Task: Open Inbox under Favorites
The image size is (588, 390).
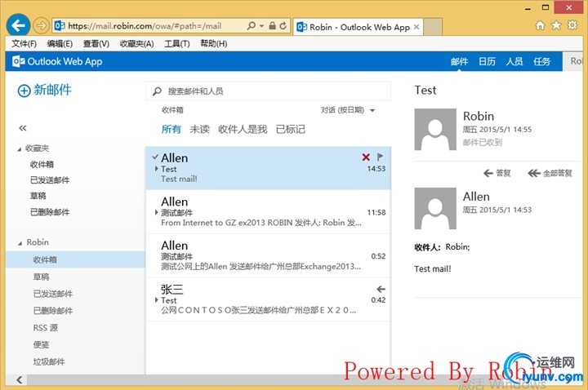Action: click(x=42, y=165)
